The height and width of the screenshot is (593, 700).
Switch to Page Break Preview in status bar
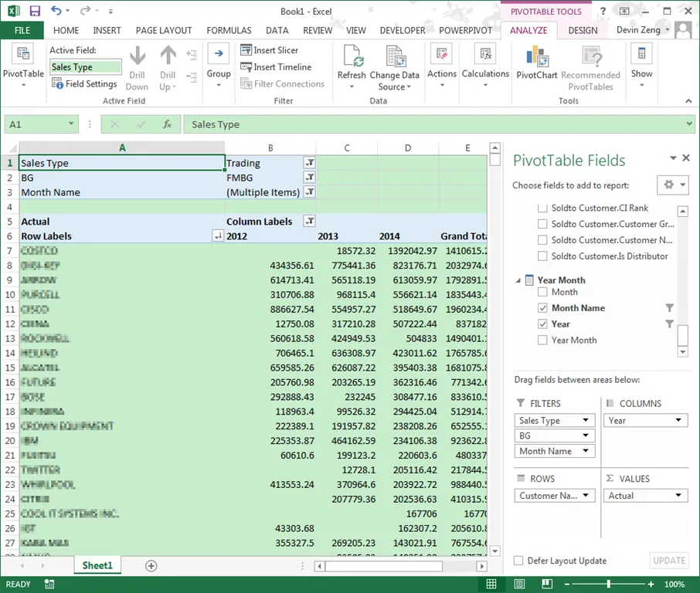[547, 584]
